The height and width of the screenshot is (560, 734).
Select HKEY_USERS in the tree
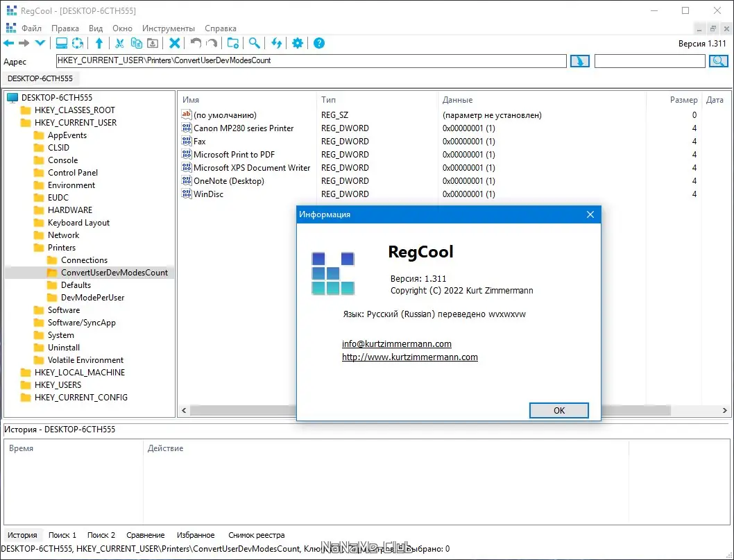click(x=58, y=385)
